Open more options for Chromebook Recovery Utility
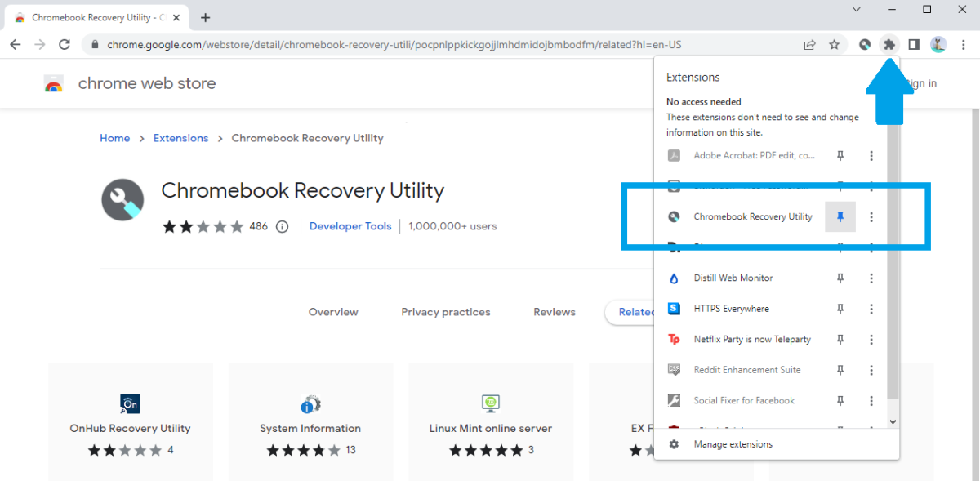Screen dimensions: 980x481 click(871, 216)
